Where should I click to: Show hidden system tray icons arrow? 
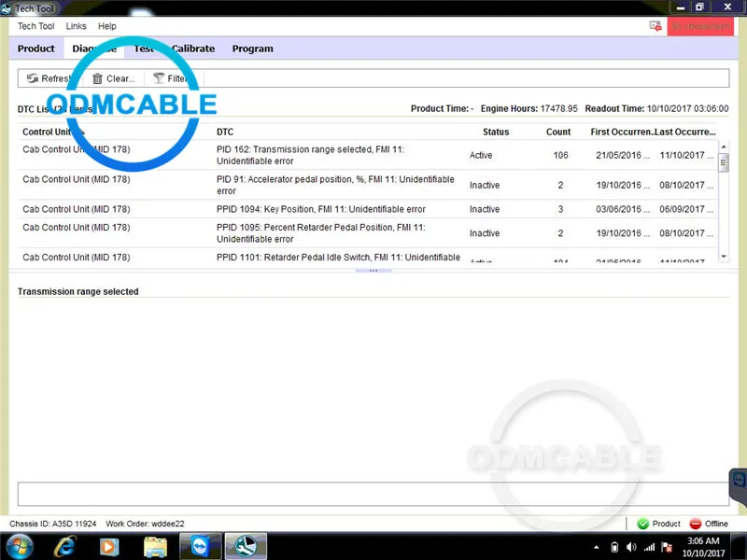click(596, 548)
